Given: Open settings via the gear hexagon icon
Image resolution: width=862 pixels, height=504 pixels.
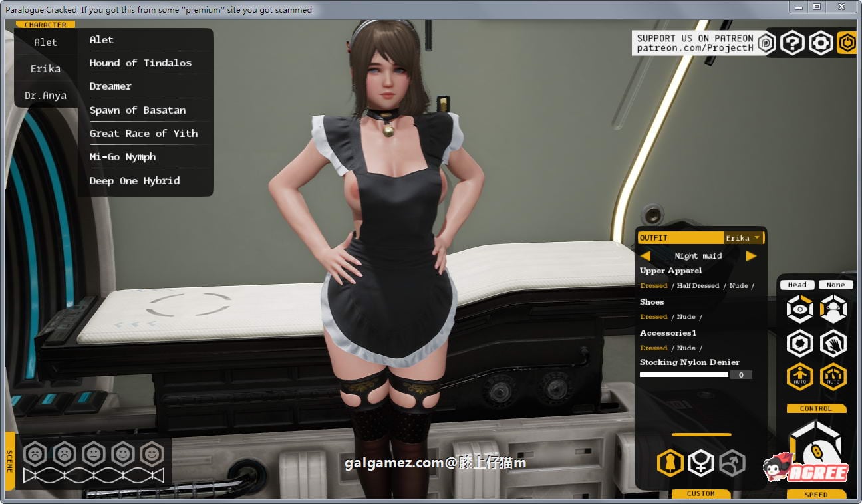Looking at the screenshot, I should (x=821, y=43).
